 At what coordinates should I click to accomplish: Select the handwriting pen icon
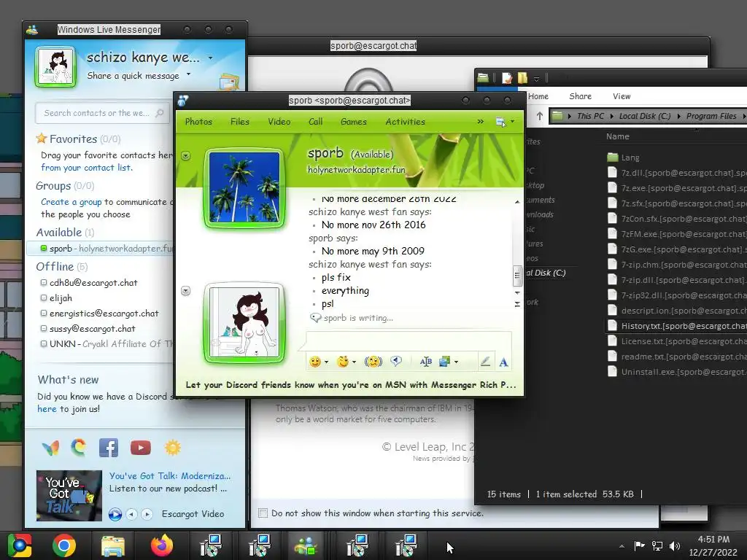point(485,362)
